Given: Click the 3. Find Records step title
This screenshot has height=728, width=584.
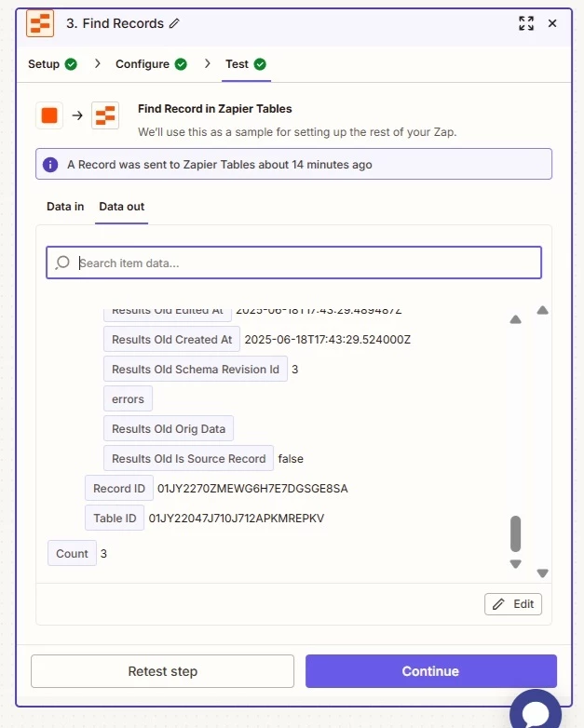Looking at the screenshot, I should [115, 23].
